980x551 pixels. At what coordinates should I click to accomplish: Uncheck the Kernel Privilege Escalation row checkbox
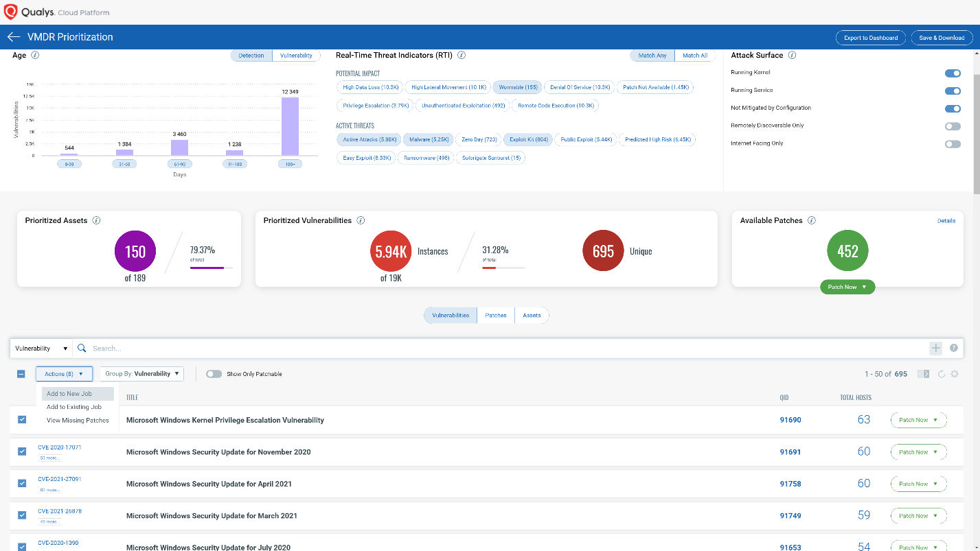(x=22, y=419)
